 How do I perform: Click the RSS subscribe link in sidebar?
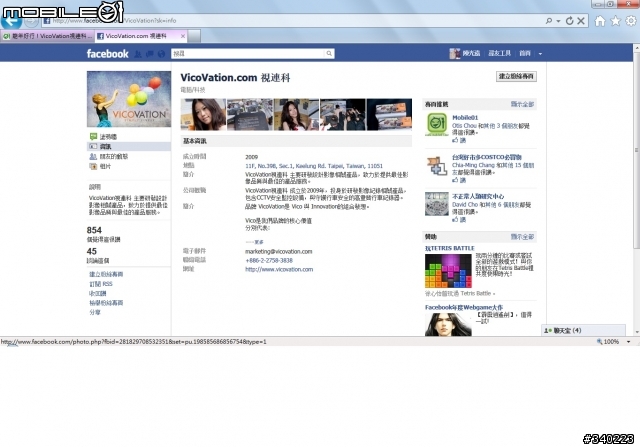coord(101,284)
